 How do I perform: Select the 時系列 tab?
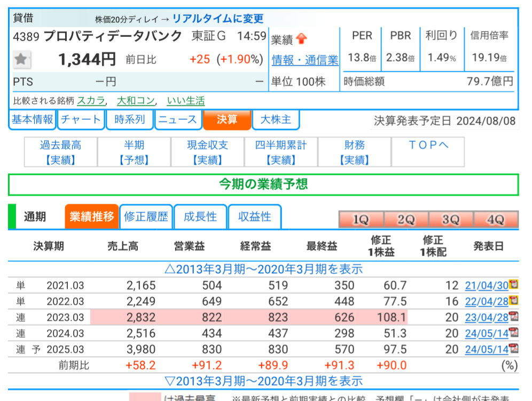pos(130,120)
